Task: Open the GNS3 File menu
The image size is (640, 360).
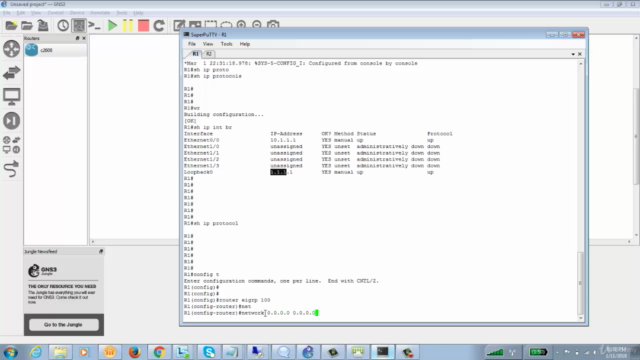Action: pos(7,13)
